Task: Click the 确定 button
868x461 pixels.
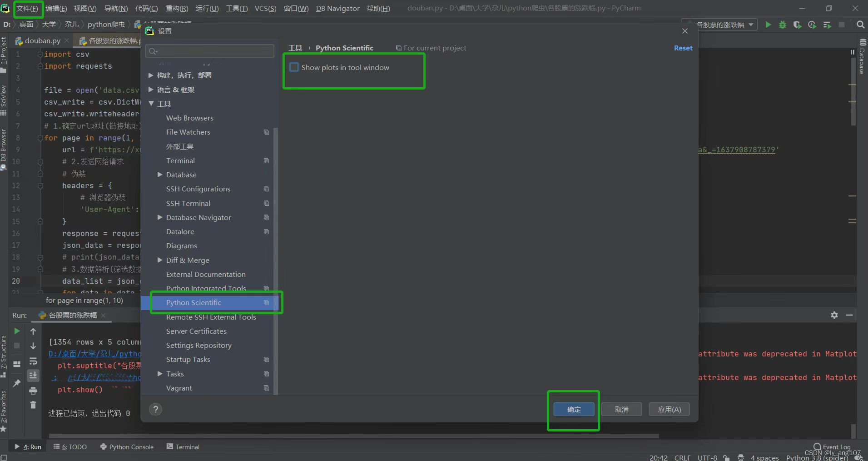Action: tap(574, 409)
